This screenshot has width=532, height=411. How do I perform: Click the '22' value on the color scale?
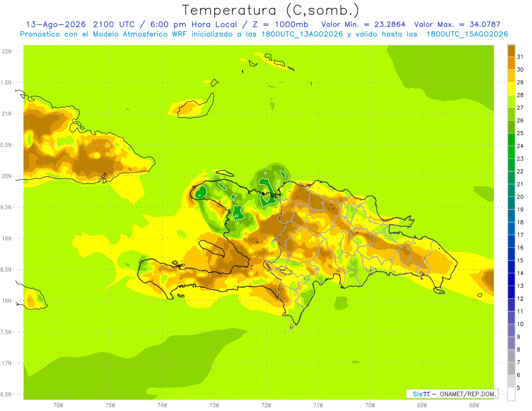(520, 171)
